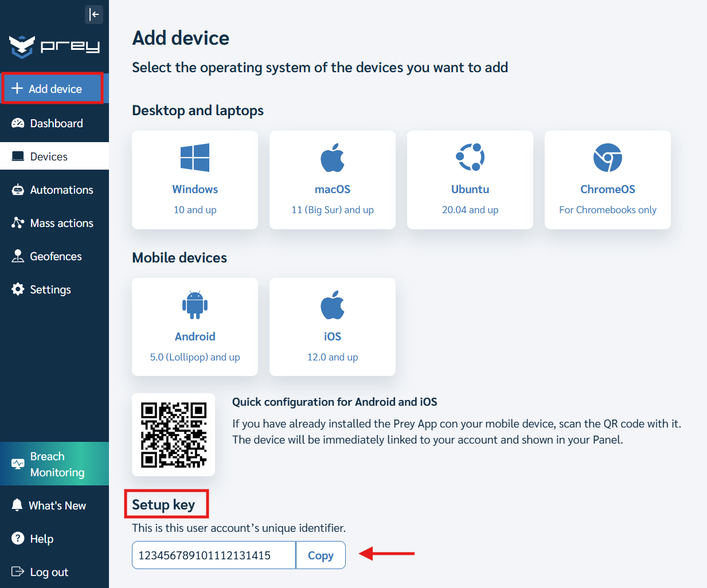Click the setup key input field
707x588 pixels.
click(x=214, y=555)
